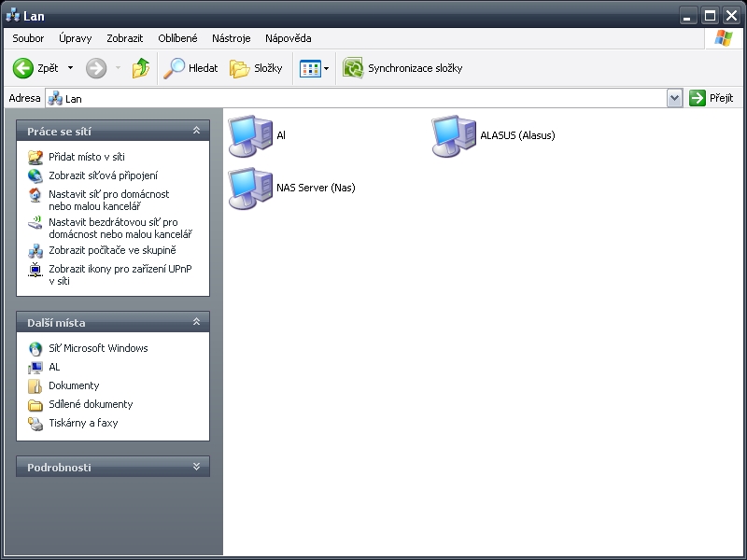Click the AL my computer icon
This screenshot has width=747, height=560.
click(35, 368)
